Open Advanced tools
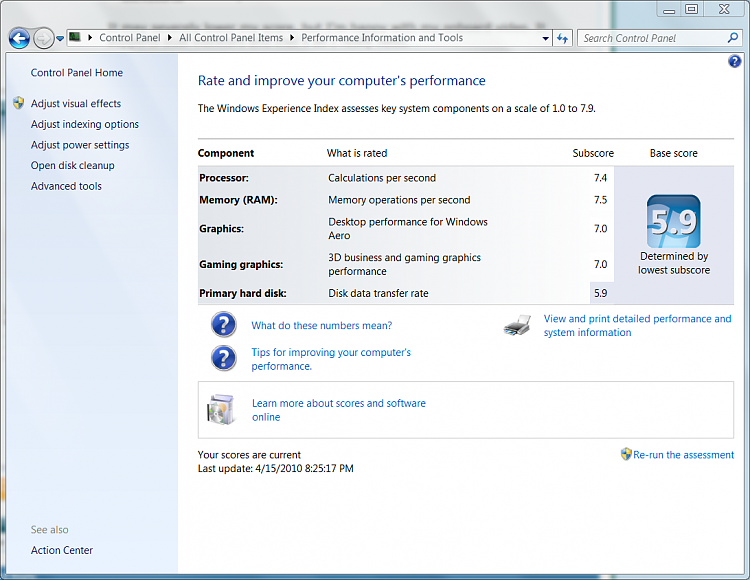 pos(66,186)
